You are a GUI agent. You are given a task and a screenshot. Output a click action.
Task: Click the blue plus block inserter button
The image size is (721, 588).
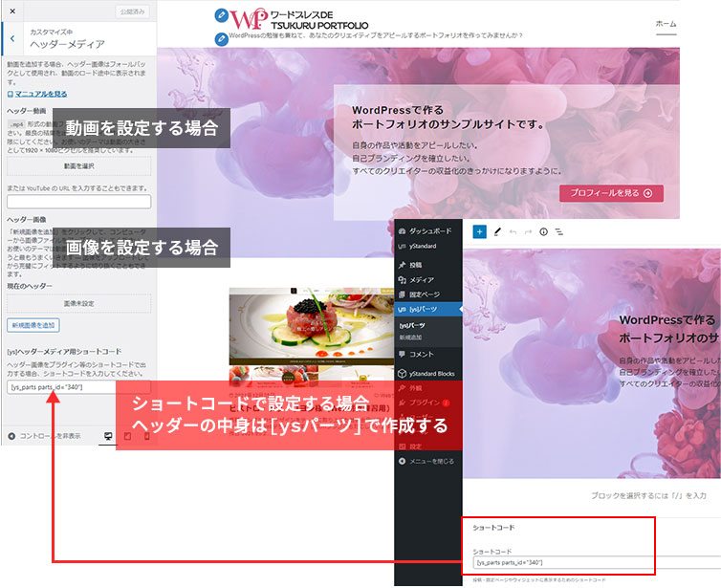(479, 231)
